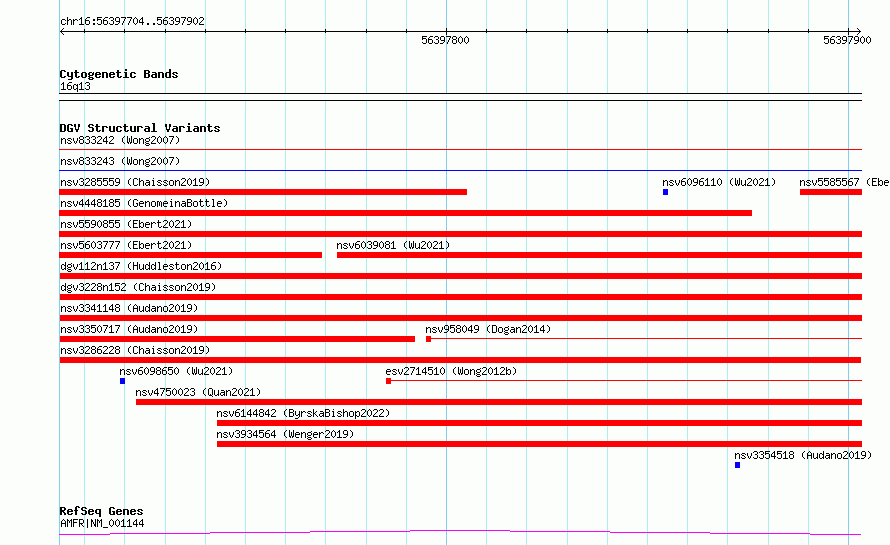Click the nsv3354518 (Audano2019) blue marker
890x545 pixels.
click(737, 465)
